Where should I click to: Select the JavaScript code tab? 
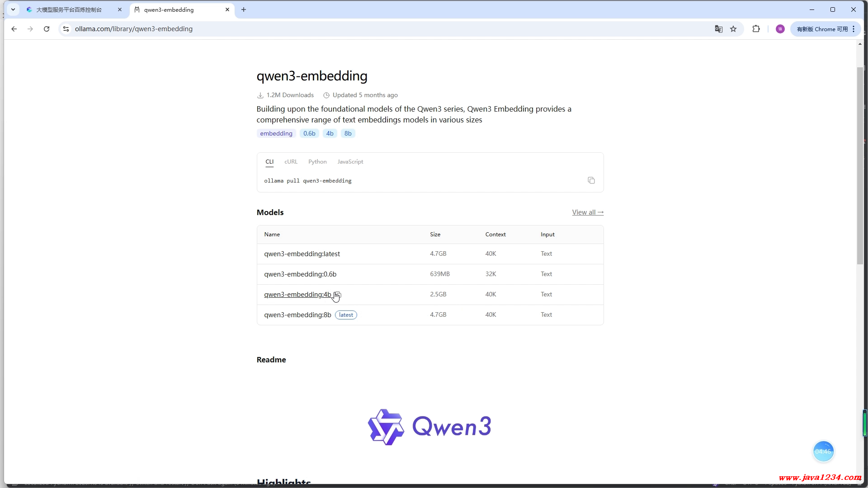350,162
